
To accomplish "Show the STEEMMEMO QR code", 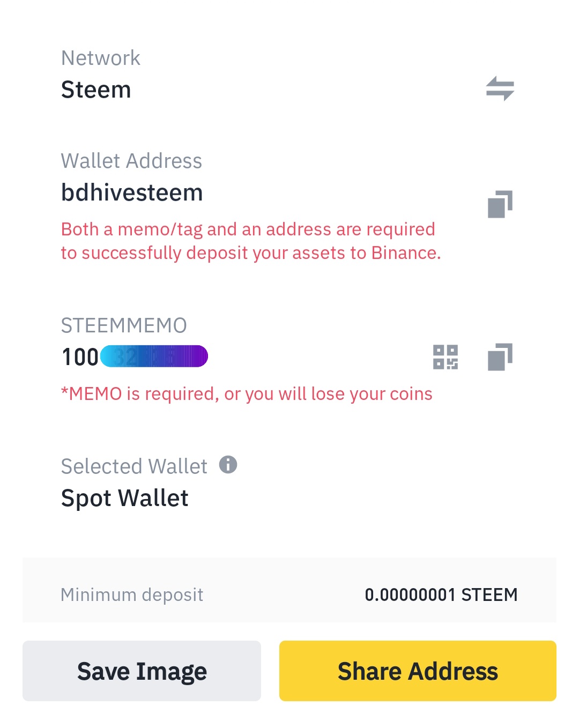I will [x=445, y=357].
